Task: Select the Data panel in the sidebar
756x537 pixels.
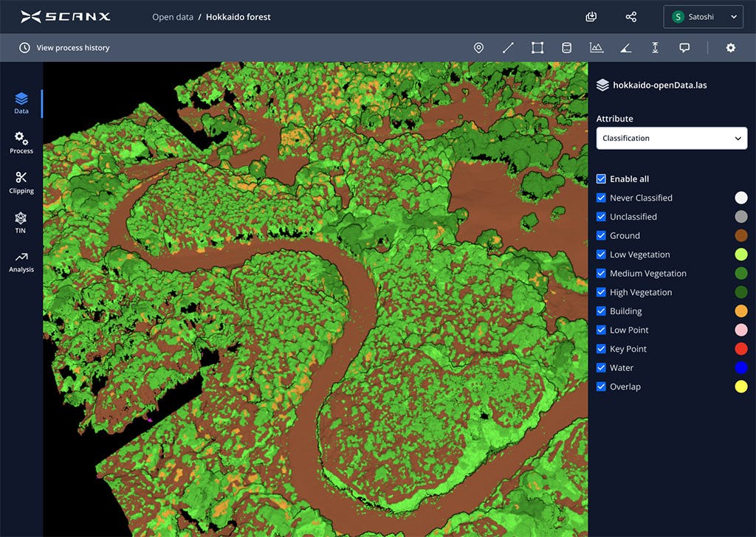Action: [x=21, y=103]
